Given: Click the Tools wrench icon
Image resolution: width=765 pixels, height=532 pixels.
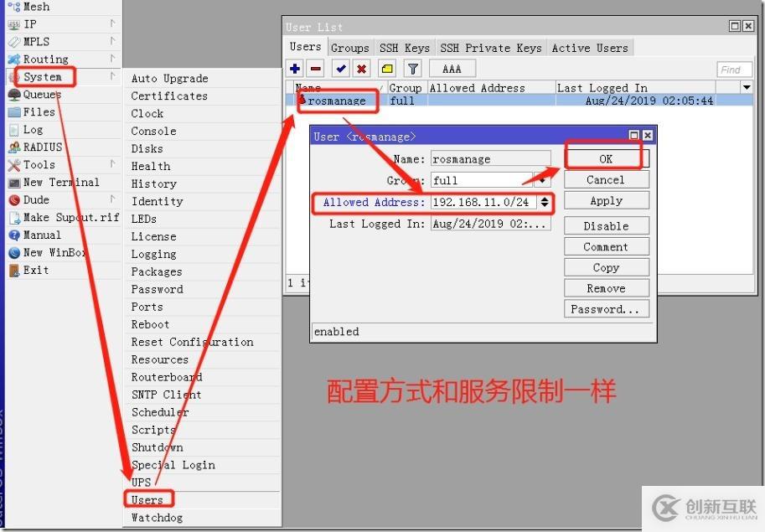Looking at the screenshot, I should tap(13, 164).
